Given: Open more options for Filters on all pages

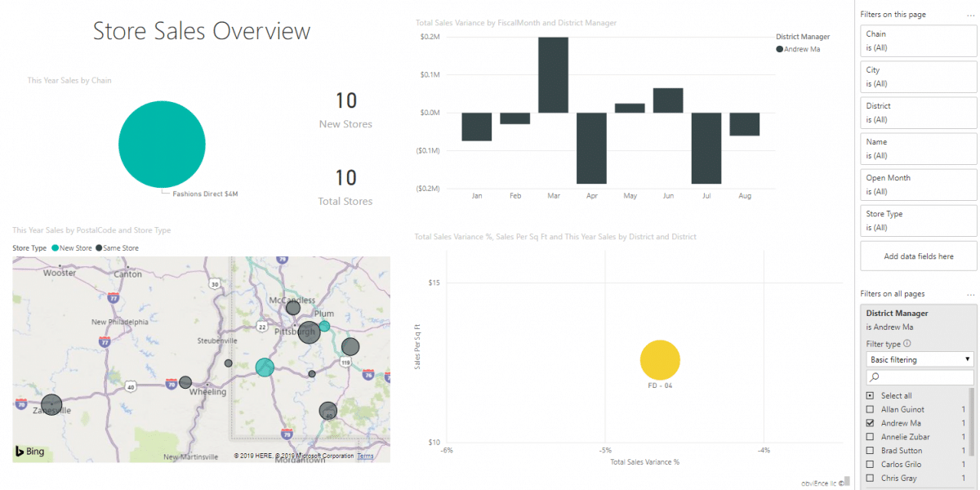Looking at the screenshot, I should tap(969, 294).
